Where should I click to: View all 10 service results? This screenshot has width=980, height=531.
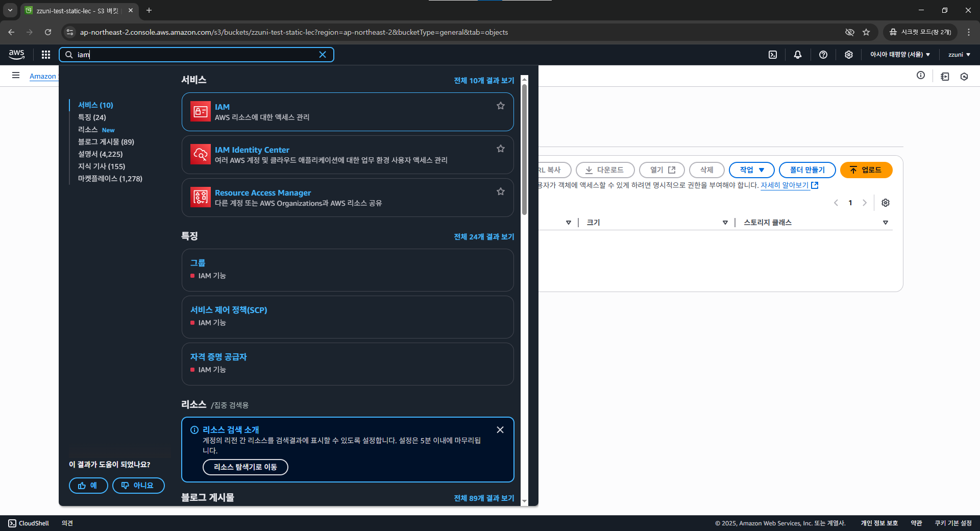point(484,81)
